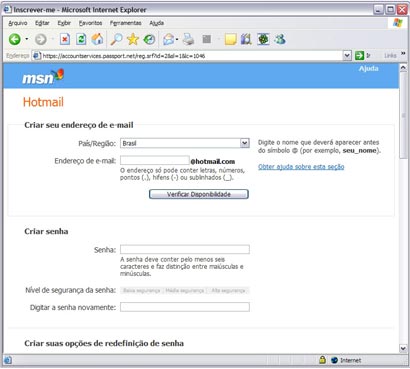The height and width of the screenshot is (369, 410).
Task: Click the grey Forward arrow button
Action: click(41, 39)
